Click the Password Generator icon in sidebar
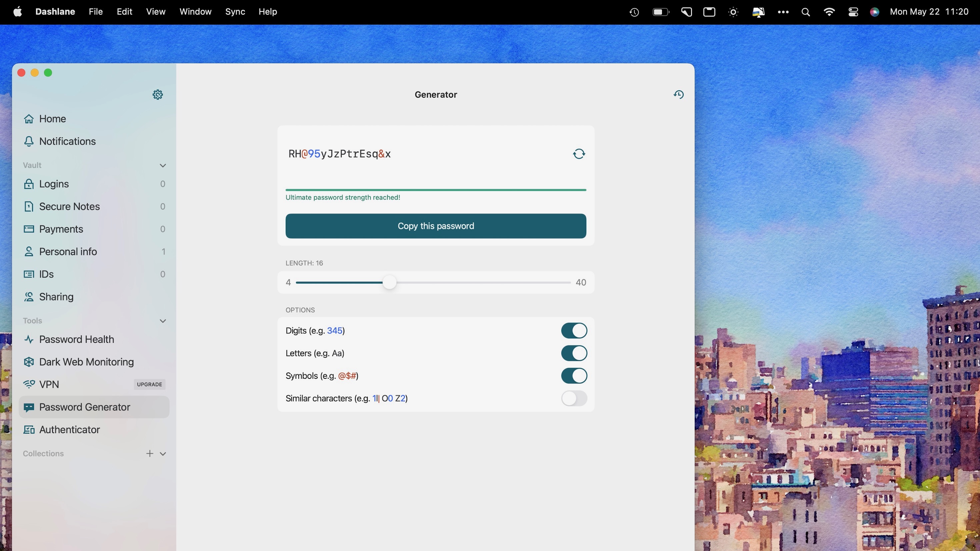 coord(29,407)
